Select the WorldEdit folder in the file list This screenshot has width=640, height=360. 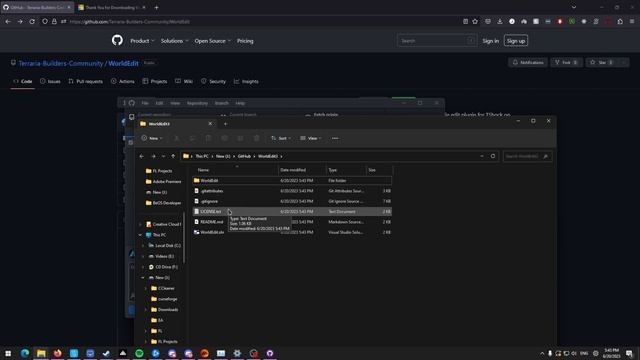292,180
